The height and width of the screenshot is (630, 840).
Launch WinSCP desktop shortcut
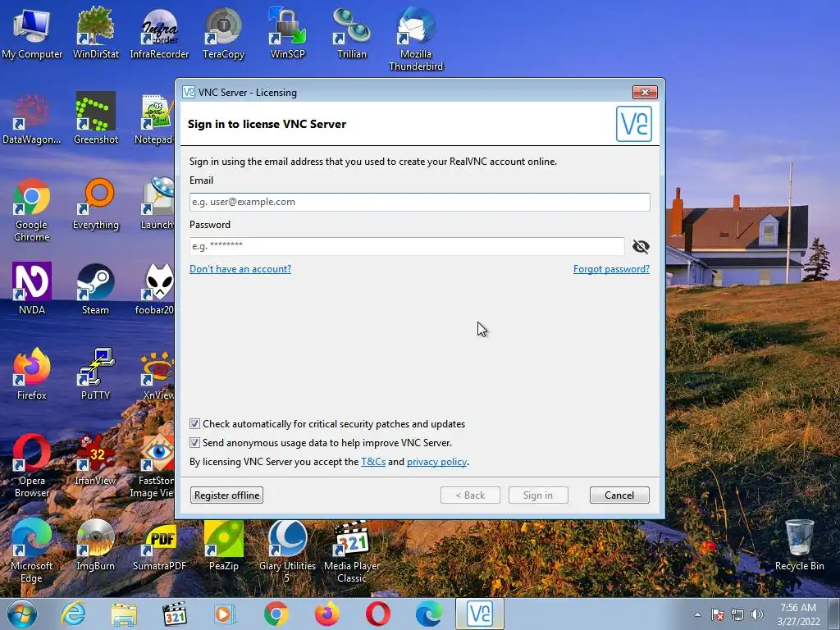[288, 33]
